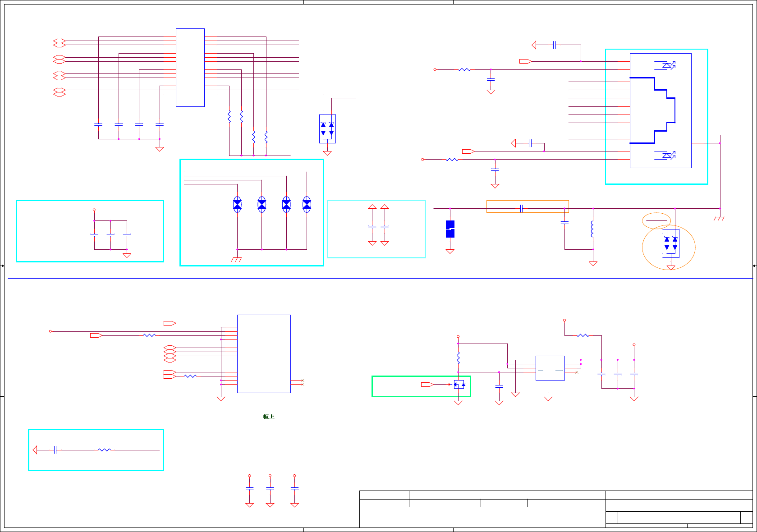
Task: Click the capacitor inside the orange rectangle
Action: click(x=522, y=208)
